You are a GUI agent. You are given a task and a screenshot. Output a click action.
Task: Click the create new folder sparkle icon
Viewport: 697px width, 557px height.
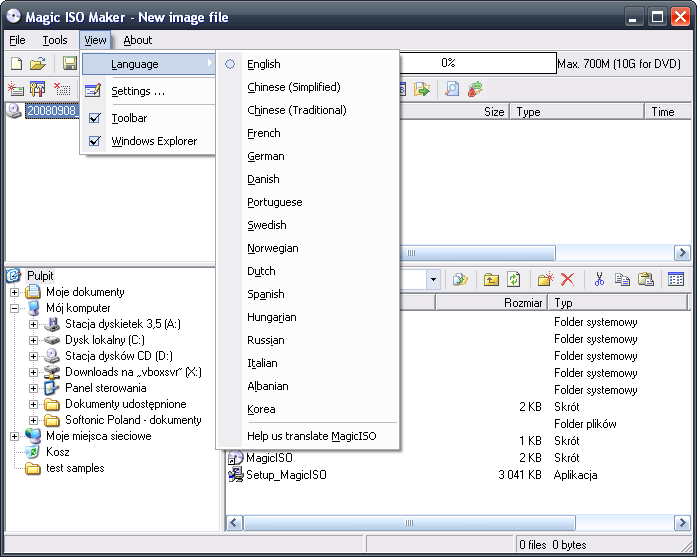(545, 279)
